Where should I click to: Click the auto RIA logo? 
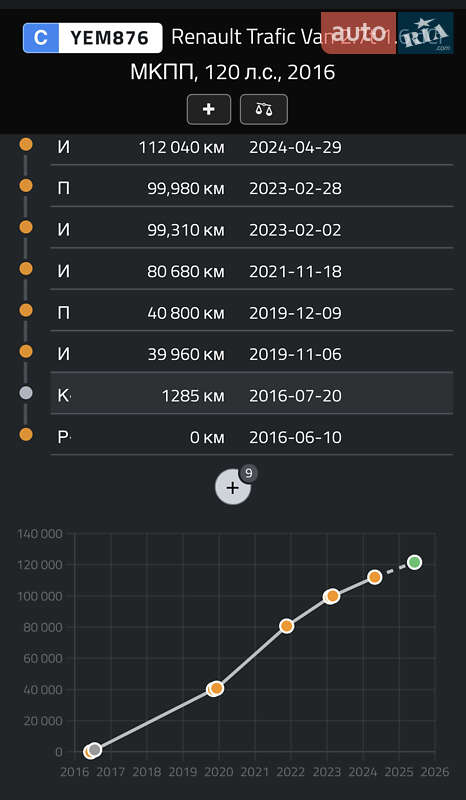coord(387,33)
